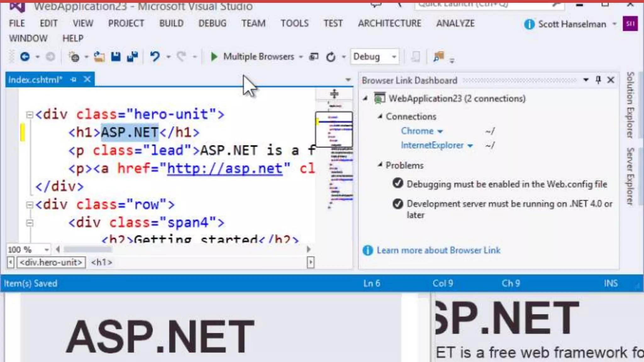This screenshot has height=362, width=644.
Task: Click Learn more about Browser Link
Action: (438, 250)
